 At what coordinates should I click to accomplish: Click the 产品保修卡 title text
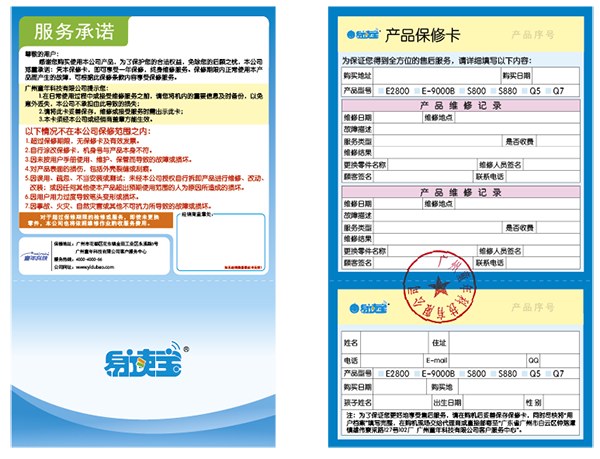pyautogui.click(x=423, y=35)
